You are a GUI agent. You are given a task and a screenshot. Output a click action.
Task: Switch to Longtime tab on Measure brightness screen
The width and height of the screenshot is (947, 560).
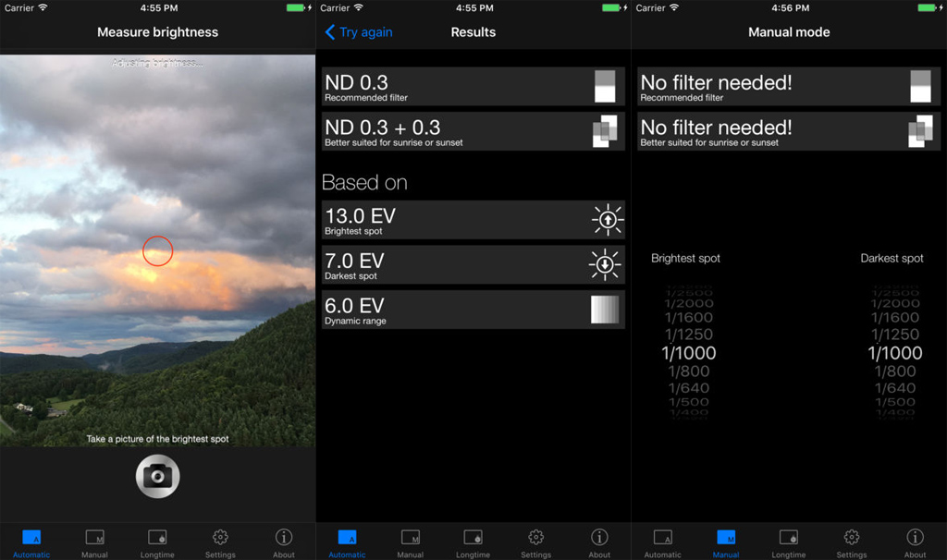tap(157, 542)
